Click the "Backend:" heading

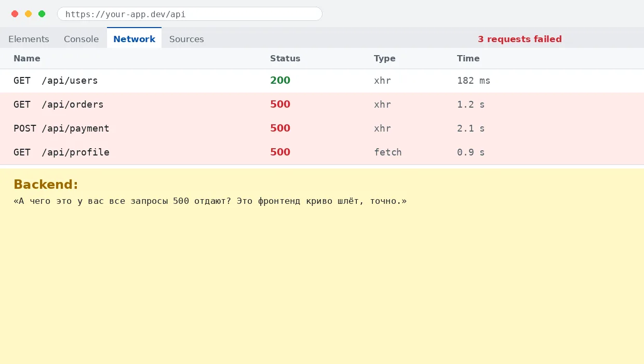(x=46, y=185)
